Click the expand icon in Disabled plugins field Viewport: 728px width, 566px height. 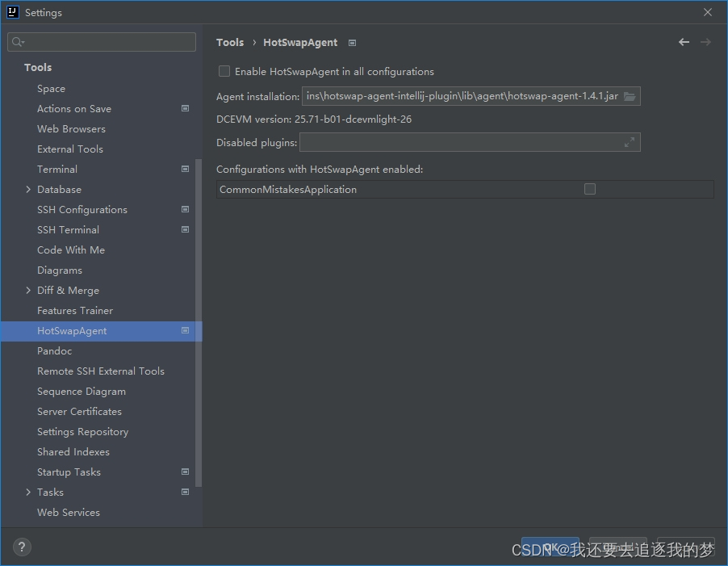click(x=629, y=143)
